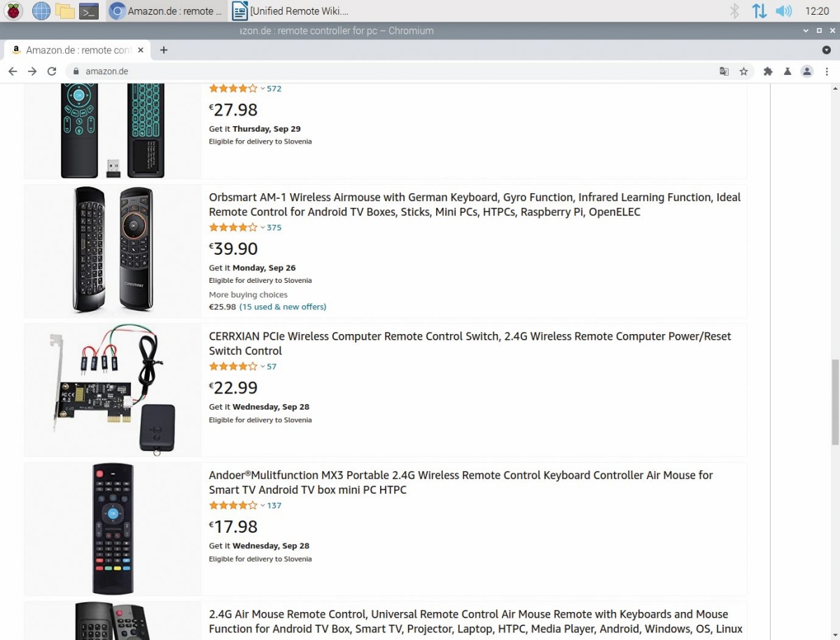View the CERRXIAN PCIe card product image
Viewport: 840px width, 640px height.
pos(113,389)
